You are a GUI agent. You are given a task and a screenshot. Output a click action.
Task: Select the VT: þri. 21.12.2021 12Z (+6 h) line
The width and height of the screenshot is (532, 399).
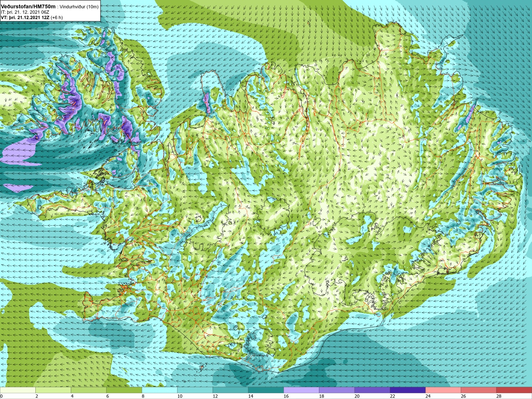tap(32, 17)
